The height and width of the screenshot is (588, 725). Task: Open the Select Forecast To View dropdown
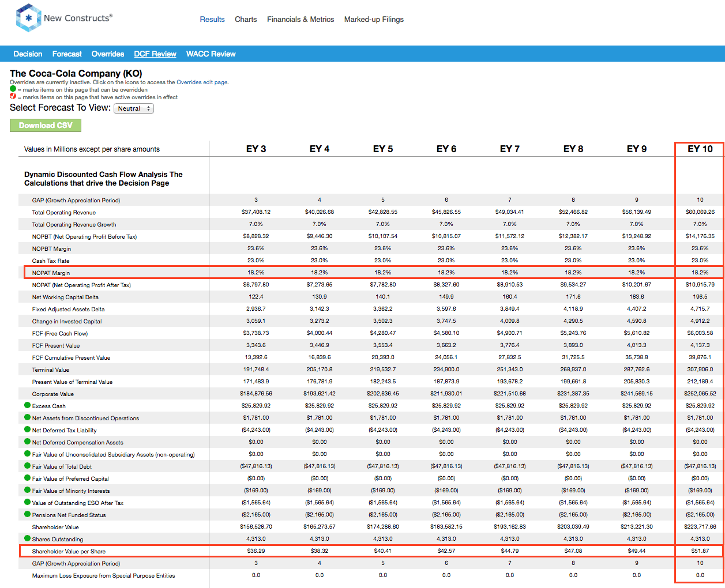[134, 108]
